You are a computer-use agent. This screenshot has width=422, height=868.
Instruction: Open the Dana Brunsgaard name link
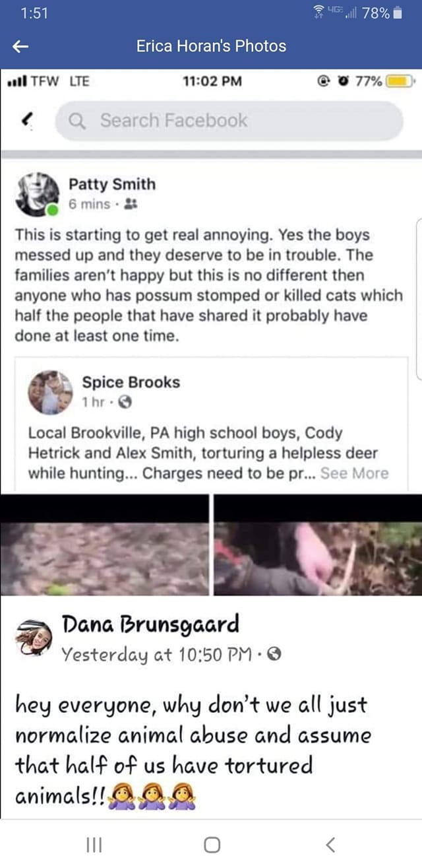150,624
